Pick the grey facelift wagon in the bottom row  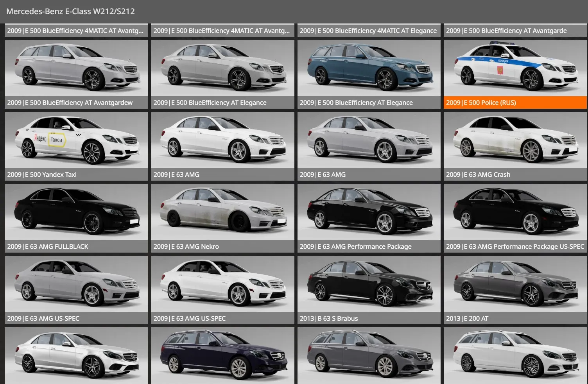tap(369, 356)
